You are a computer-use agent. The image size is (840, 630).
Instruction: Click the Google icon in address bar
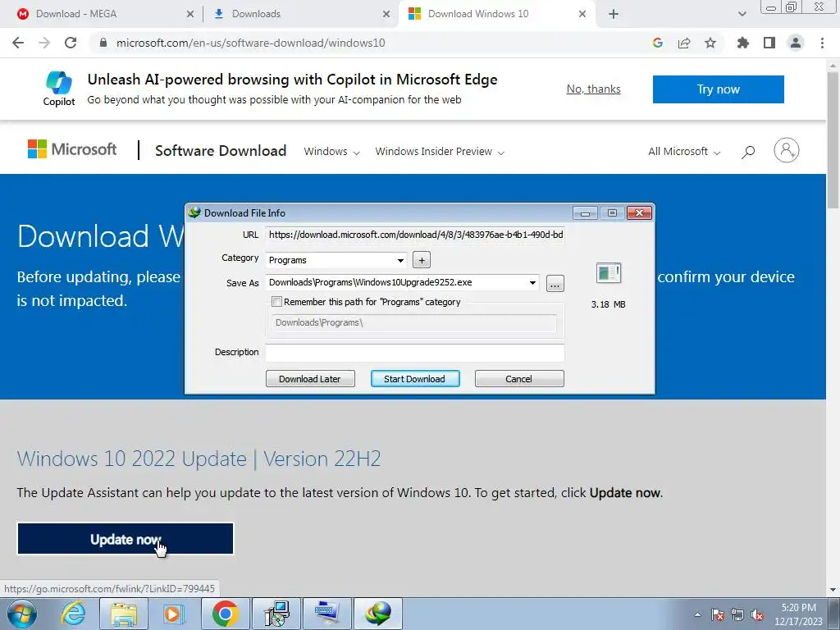click(x=657, y=43)
